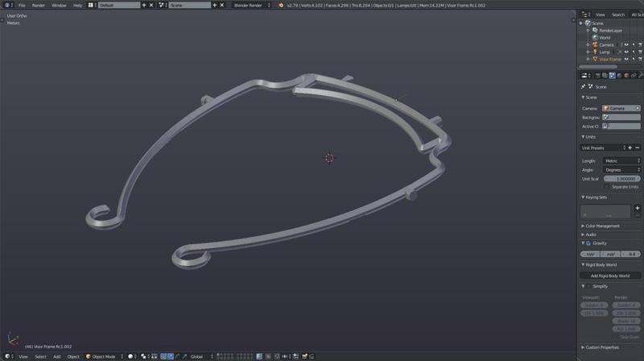Select the Lamp object in outliner

pos(604,52)
